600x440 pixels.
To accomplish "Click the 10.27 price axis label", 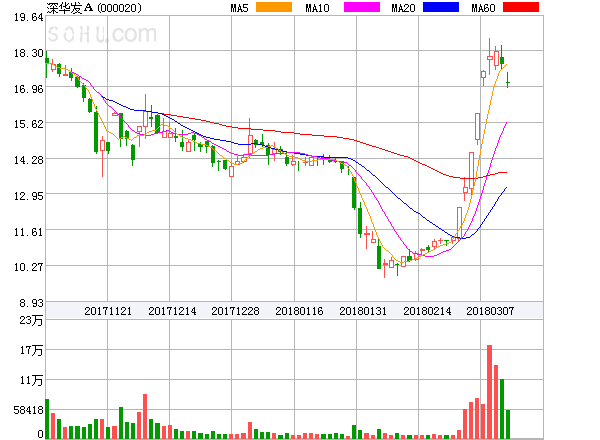I will coord(29,267).
